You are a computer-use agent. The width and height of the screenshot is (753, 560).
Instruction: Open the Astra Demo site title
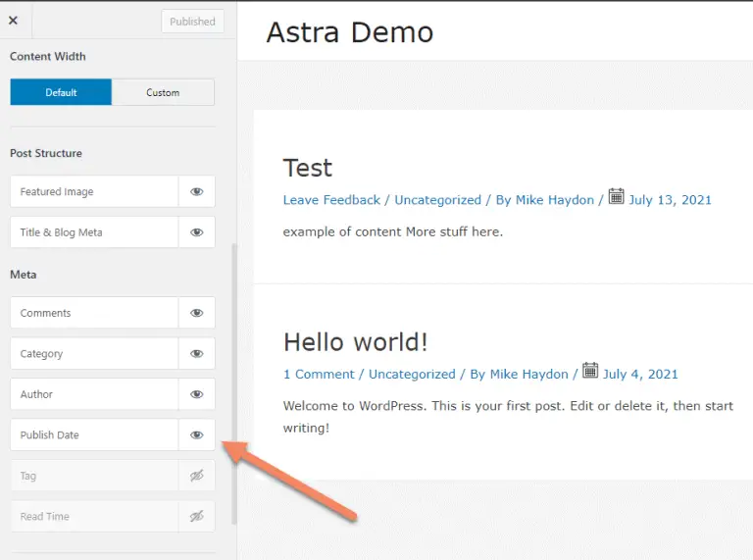350,32
